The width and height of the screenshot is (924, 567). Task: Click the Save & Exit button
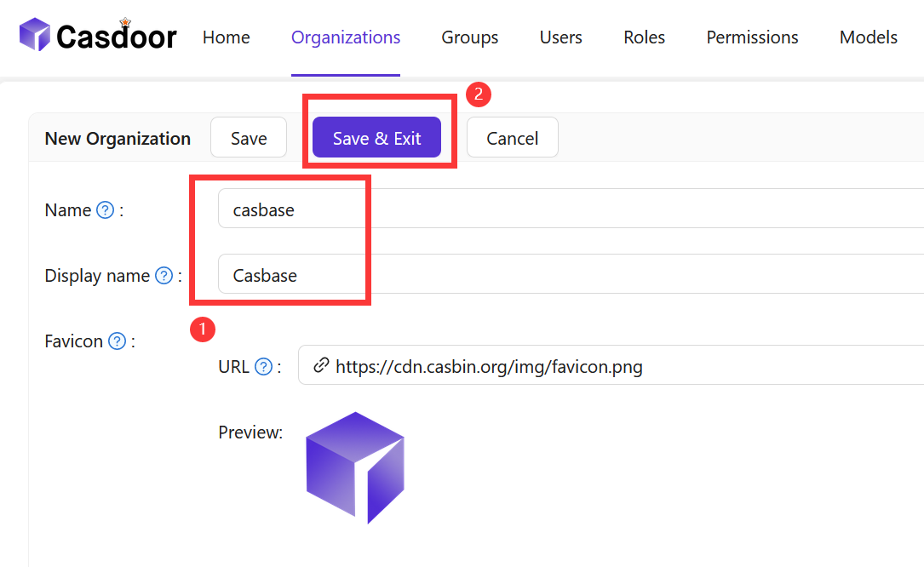tap(376, 138)
